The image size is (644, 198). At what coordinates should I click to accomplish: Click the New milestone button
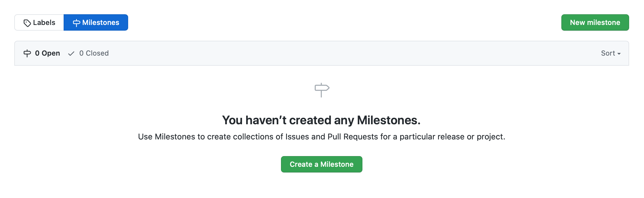pos(595,23)
